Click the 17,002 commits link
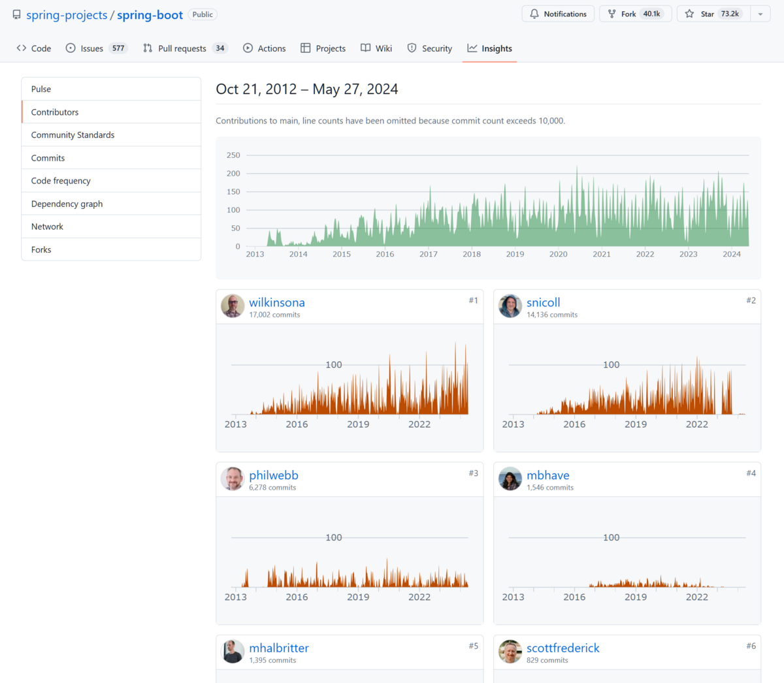 click(x=274, y=315)
